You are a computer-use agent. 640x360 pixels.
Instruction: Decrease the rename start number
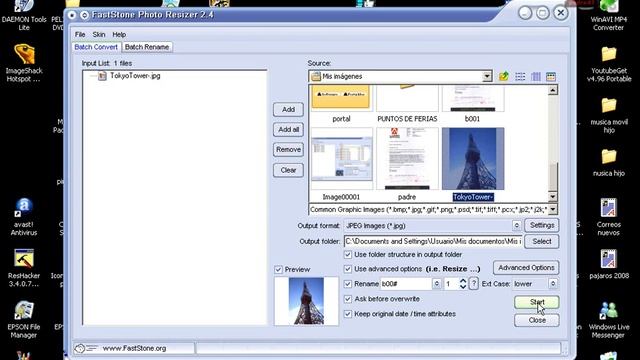pos(463,287)
